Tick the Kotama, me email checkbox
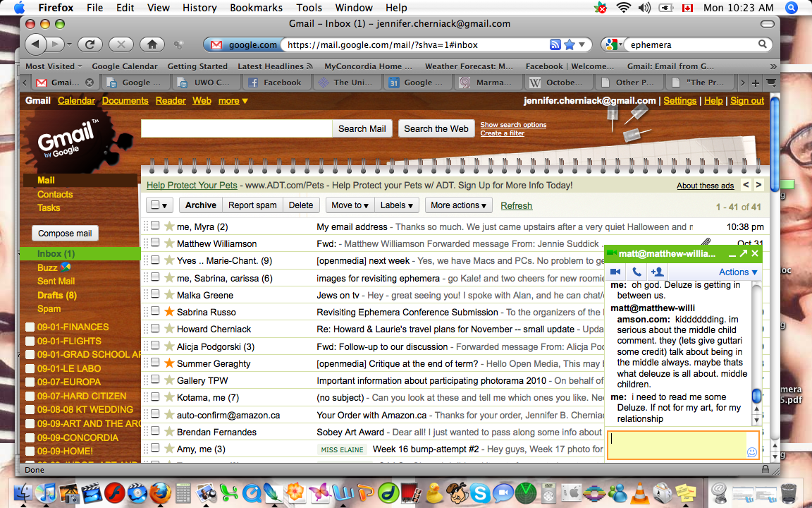This screenshot has width=812, height=508. click(155, 397)
